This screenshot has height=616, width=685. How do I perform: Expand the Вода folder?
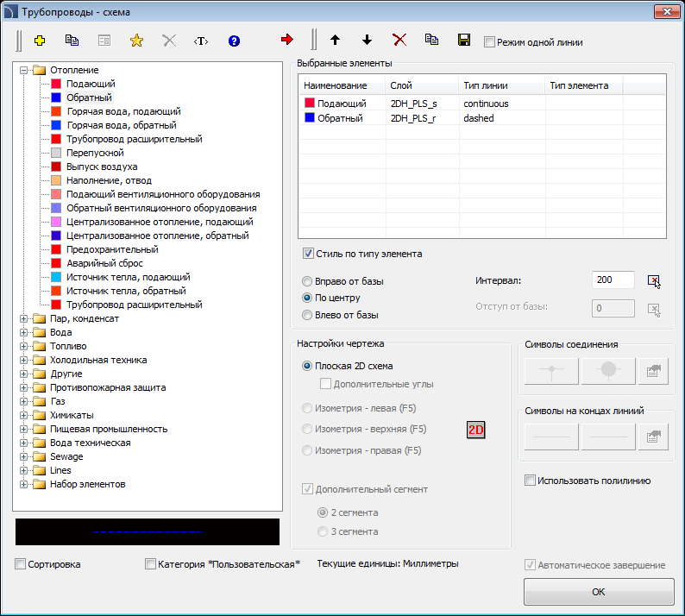(23, 332)
